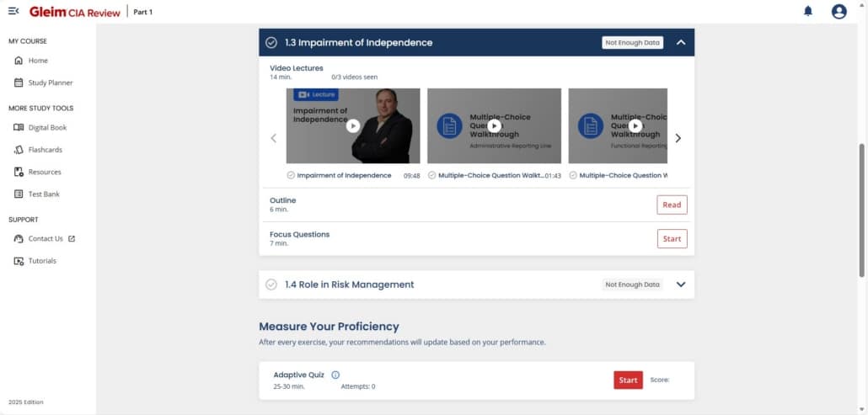Viewport: 868px width, 415px height.
Task: Click document icon on Administrative Reporting Line thumbnail
Action: point(449,126)
